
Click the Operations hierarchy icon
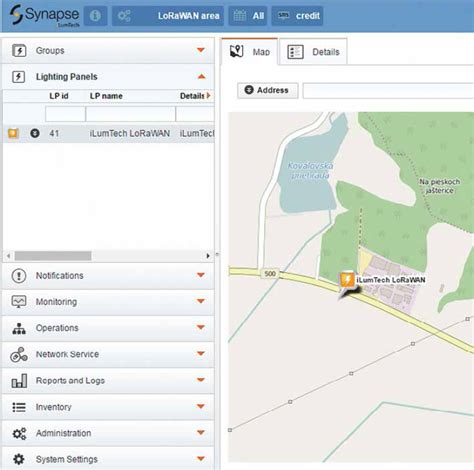click(19, 328)
